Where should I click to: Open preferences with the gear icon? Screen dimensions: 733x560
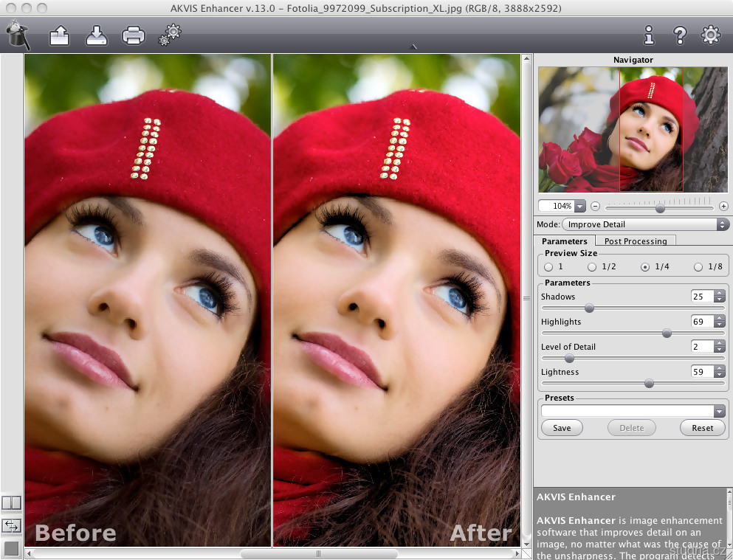pyautogui.click(x=710, y=35)
